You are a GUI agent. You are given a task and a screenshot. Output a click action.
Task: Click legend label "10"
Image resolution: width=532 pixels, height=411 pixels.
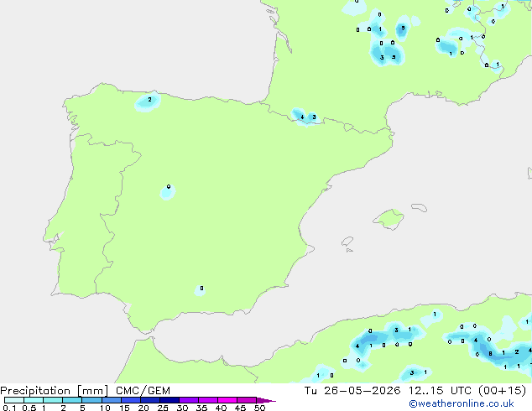click(105, 408)
